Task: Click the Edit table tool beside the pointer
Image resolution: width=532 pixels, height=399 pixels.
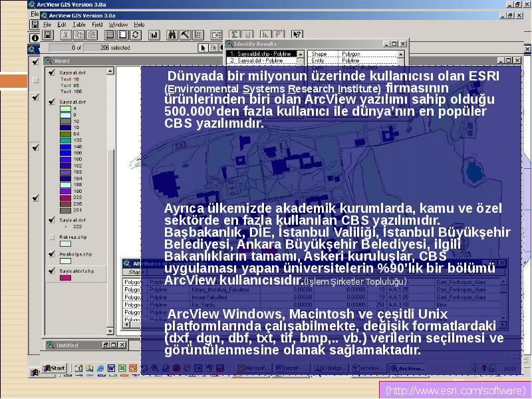Action: pos(213,48)
